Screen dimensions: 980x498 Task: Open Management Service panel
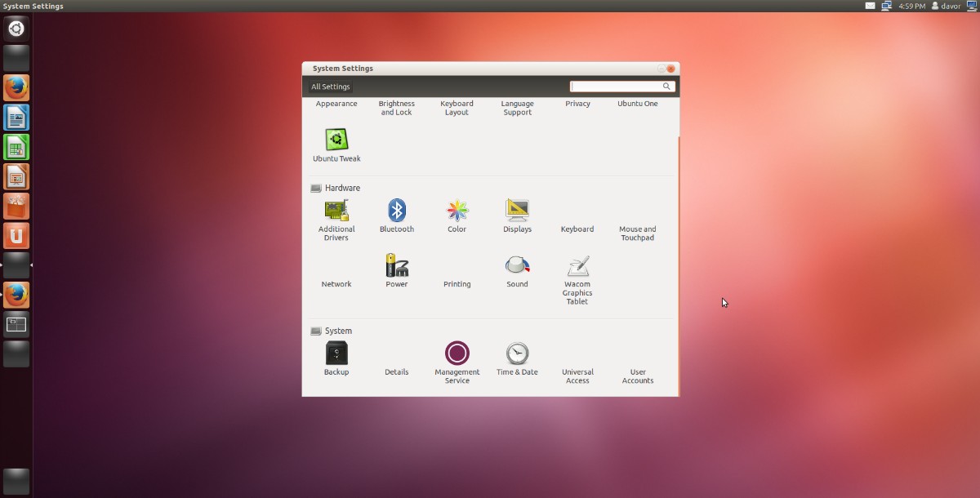click(457, 363)
